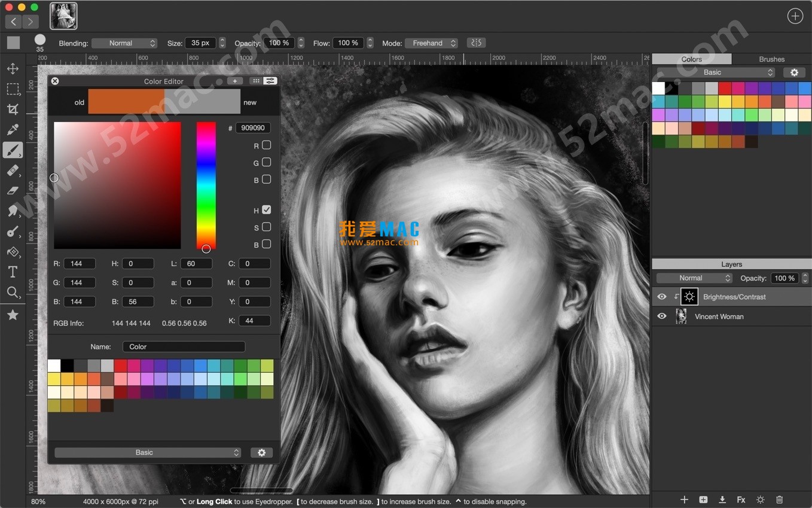
Task: Check the G checkbox in Color Editor
Action: pos(267,162)
